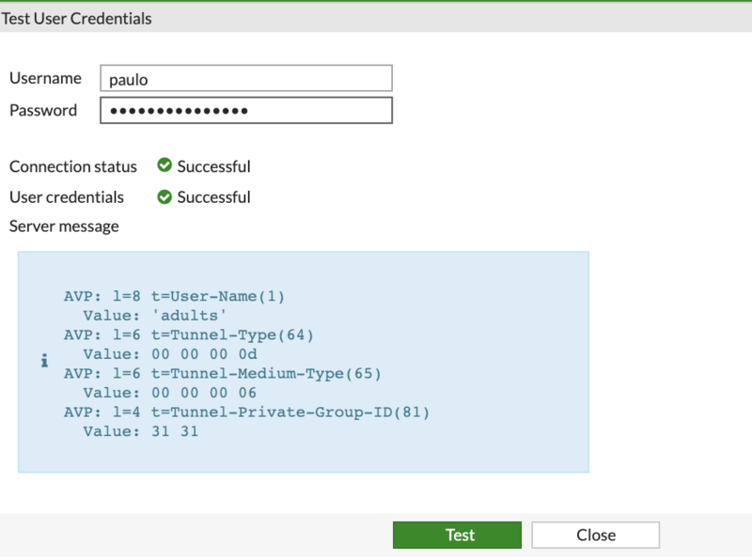Click the Close button

(595, 535)
